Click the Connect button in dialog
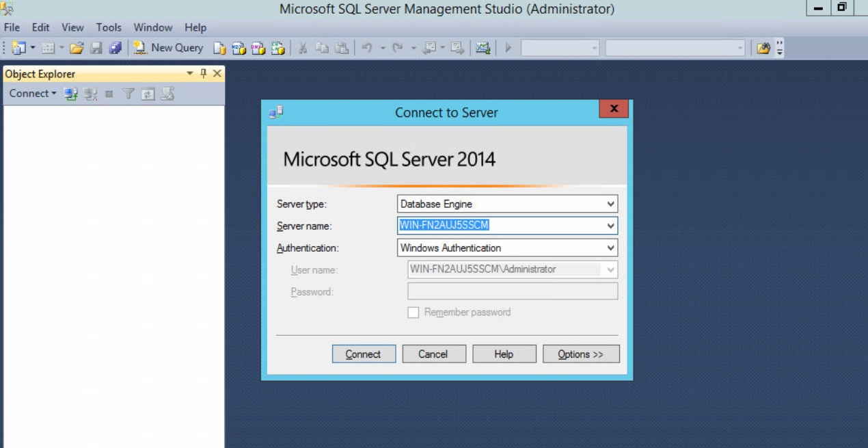Image resolution: width=868 pixels, height=448 pixels. pos(364,354)
